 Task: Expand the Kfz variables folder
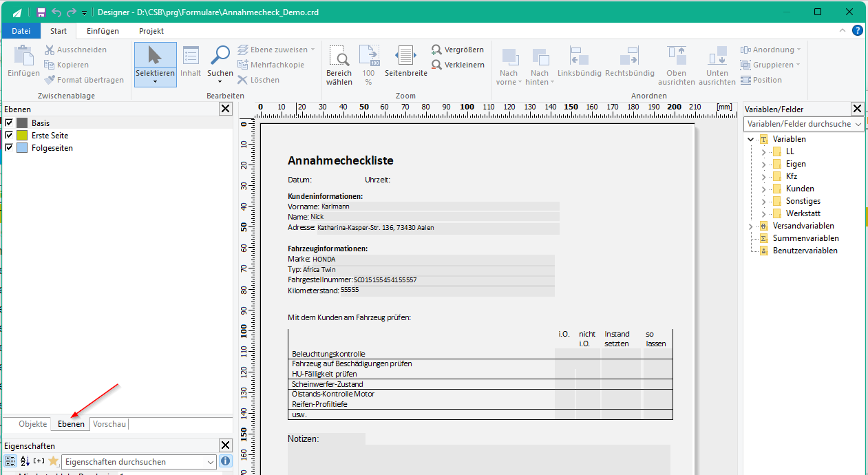tap(763, 176)
